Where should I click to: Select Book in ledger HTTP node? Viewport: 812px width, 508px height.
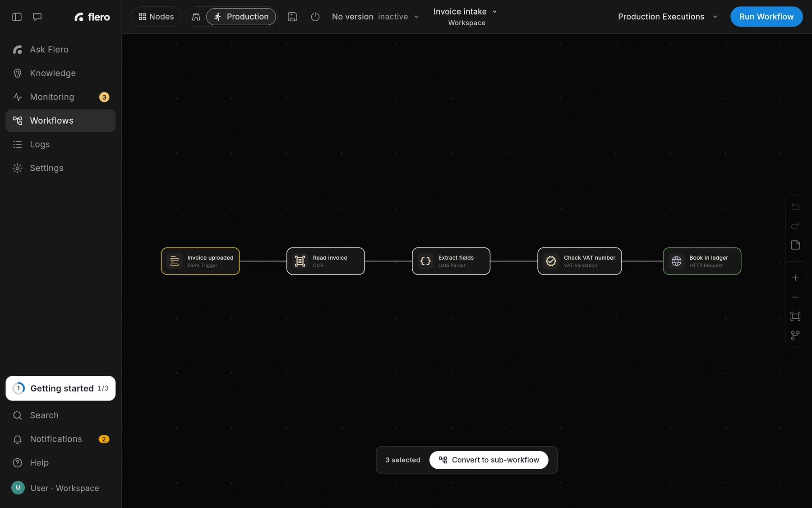(x=702, y=261)
